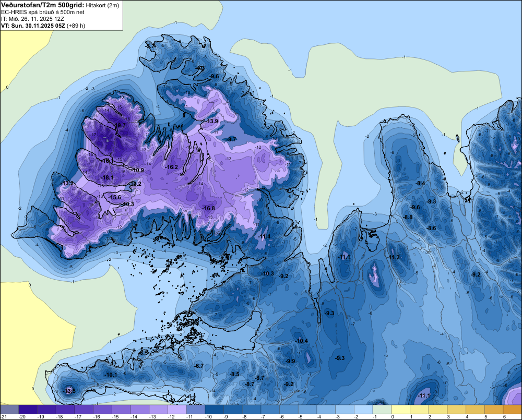Click the -6.5 temperature label
Screen dimensions: 522x420
click(144, 353)
